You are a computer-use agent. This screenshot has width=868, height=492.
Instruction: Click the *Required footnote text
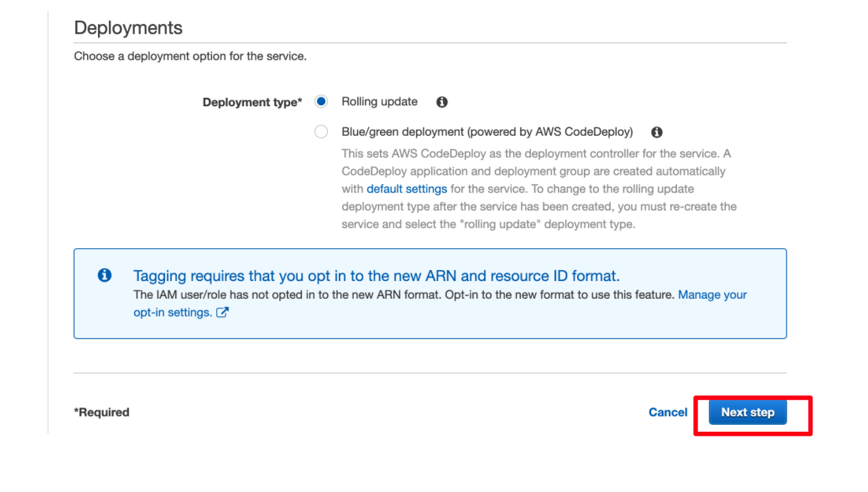click(x=101, y=412)
